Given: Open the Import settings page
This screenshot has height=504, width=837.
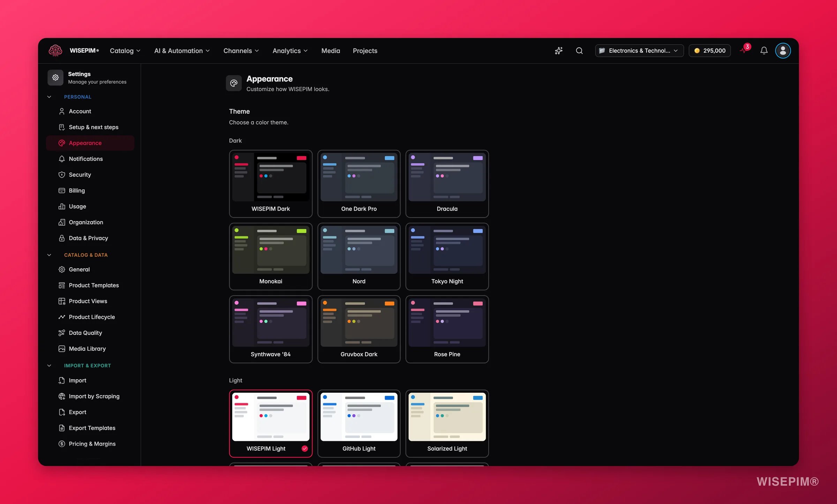Looking at the screenshot, I should tap(90, 381).
